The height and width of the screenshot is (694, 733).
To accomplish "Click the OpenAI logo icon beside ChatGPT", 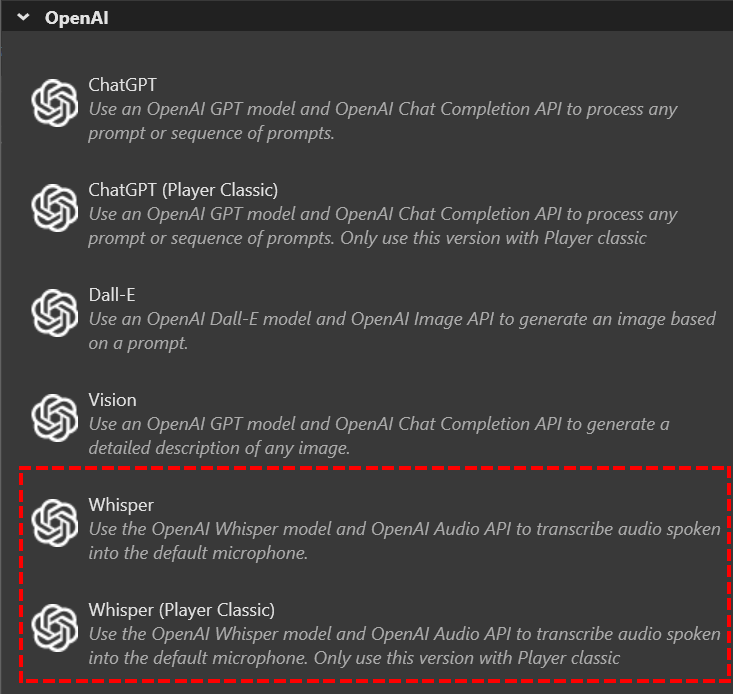I will [55, 103].
